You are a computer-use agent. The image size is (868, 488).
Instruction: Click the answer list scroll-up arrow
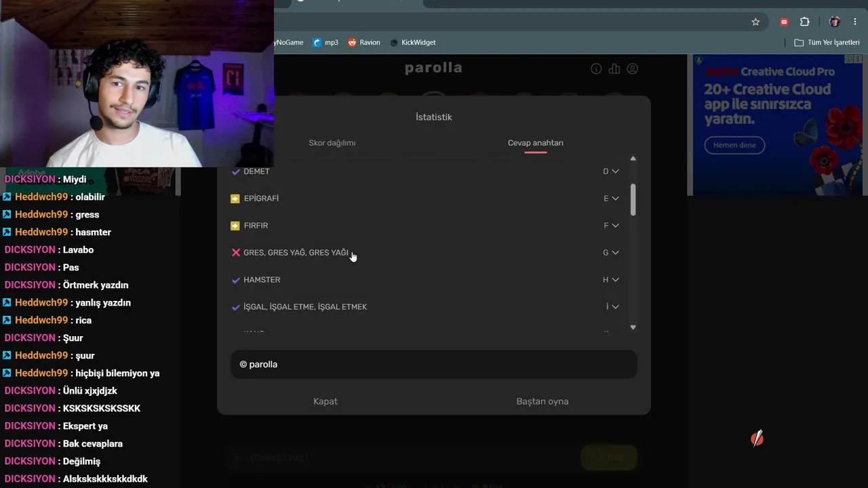(633, 159)
